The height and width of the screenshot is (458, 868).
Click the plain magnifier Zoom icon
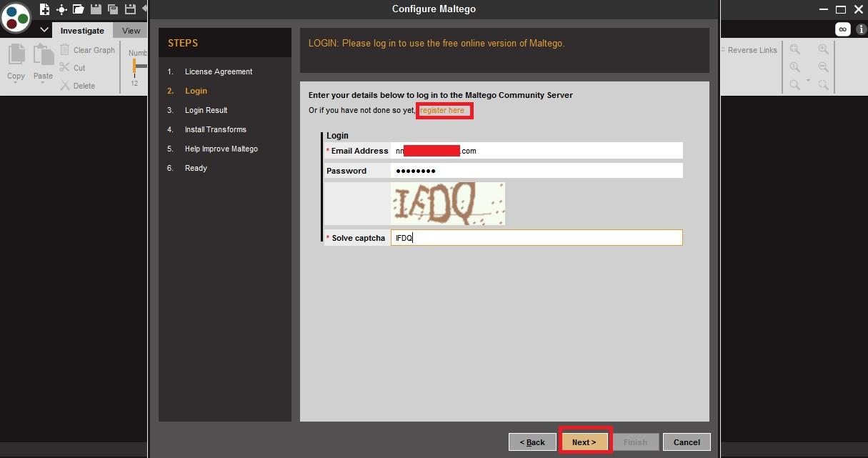coord(794,85)
